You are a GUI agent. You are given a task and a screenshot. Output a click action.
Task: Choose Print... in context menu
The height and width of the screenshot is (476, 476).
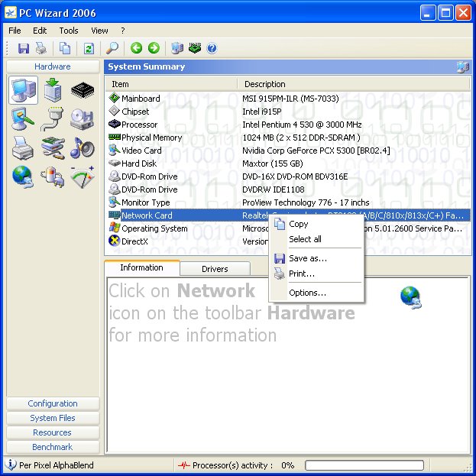(x=316, y=274)
